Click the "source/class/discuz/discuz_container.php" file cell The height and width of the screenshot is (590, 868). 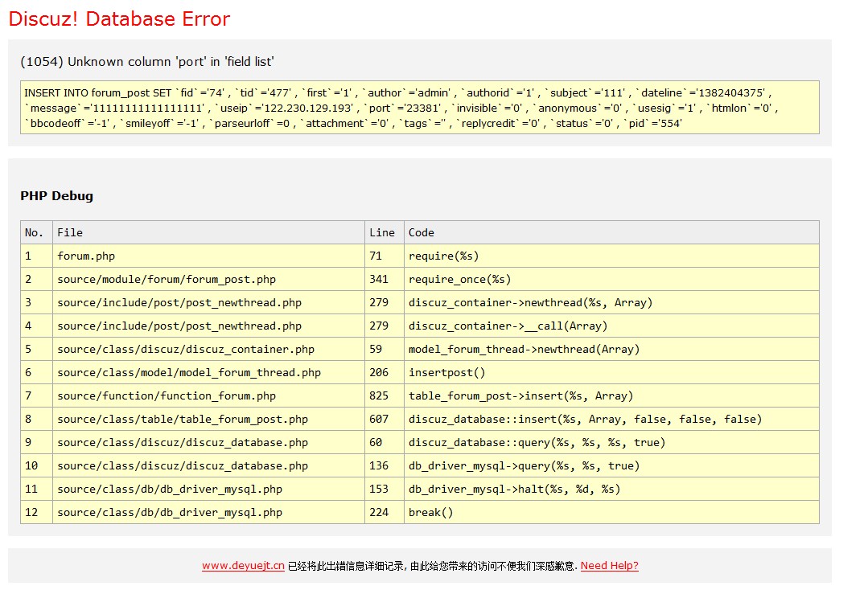tap(208, 349)
